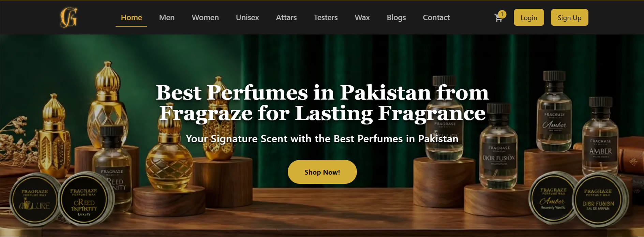Click the cart item count badge
This screenshot has height=237, width=644.
pyautogui.click(x=502, y=14)
